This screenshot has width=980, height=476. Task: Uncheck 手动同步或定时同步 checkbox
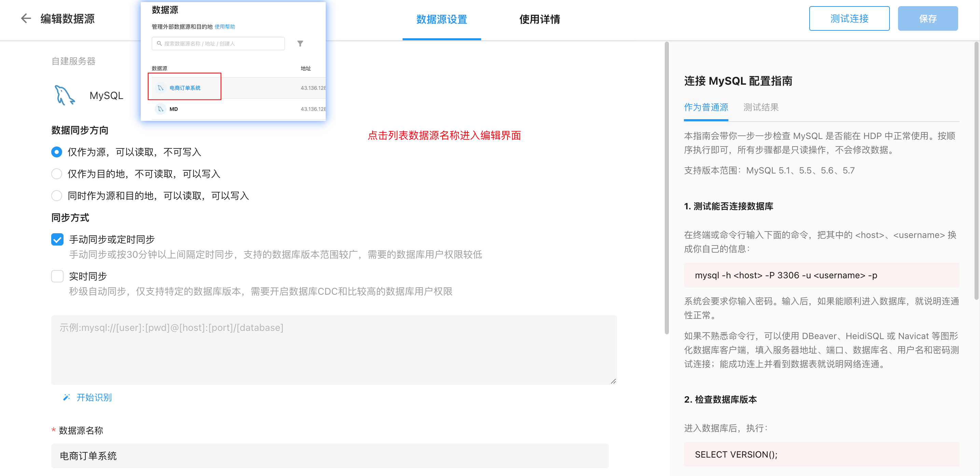pos(57,239)
